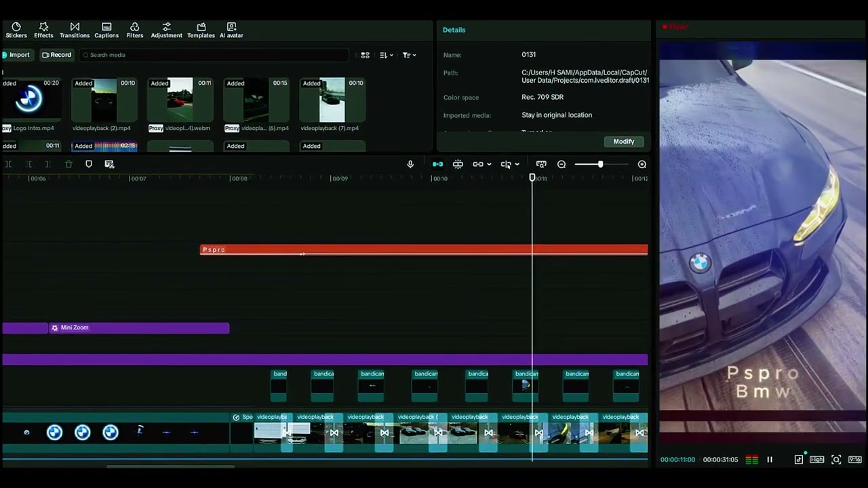Screen dimensions: 868x488
Task: Click the timeline zoom out icon
Action: click(x=561, y=164)
